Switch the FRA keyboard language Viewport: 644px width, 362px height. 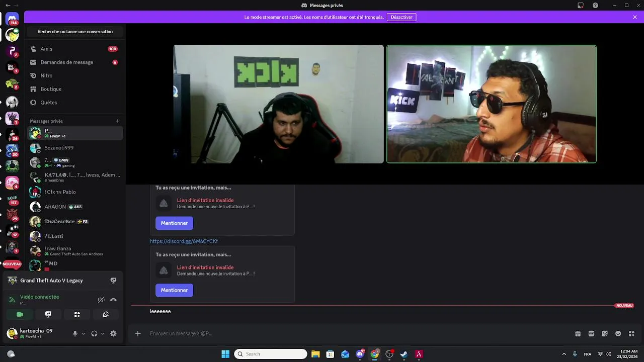click(588, 354)
